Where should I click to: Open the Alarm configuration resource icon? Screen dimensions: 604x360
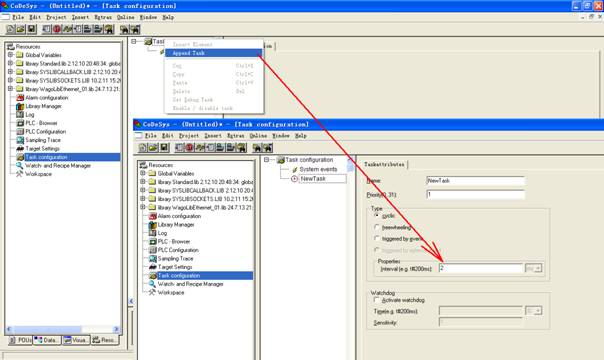pyautogui.click(x=20, y=98)
